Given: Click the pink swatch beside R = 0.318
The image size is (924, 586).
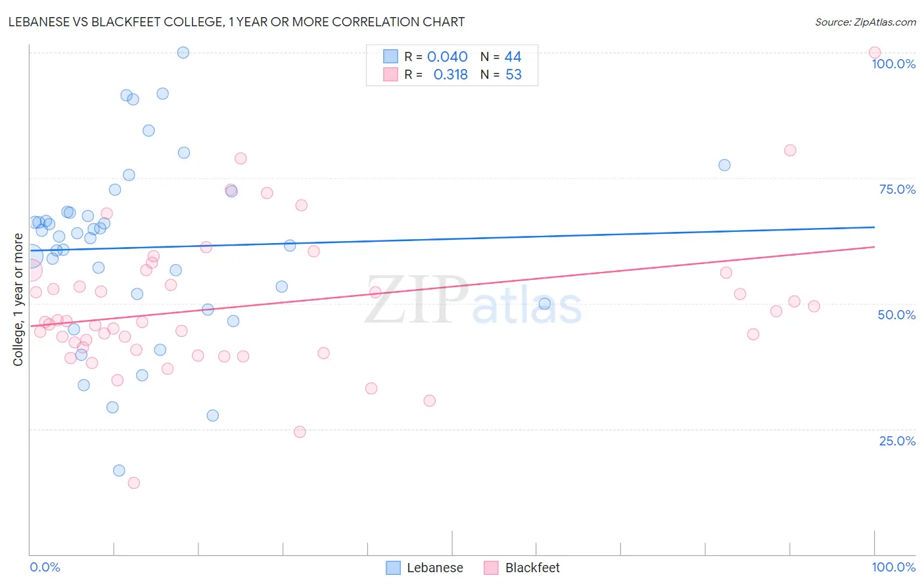Looking at the screenshot, I should tap(391, 74).
